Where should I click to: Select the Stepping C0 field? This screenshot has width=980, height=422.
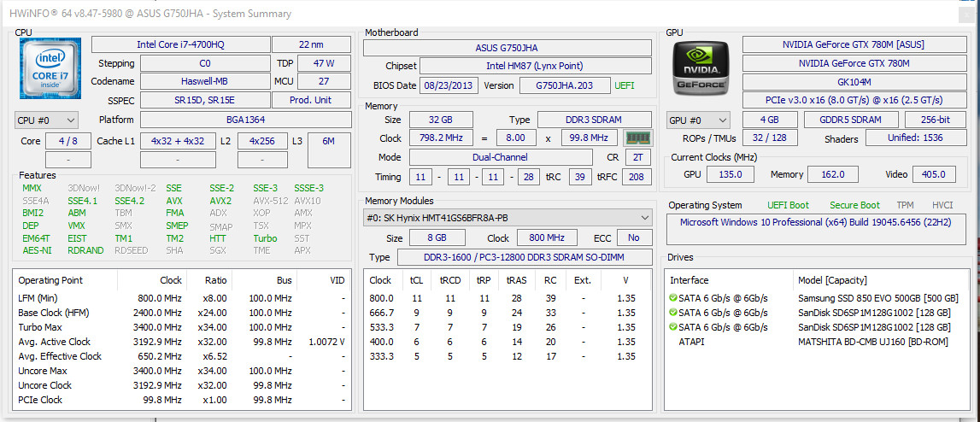(x=205, y=63)
